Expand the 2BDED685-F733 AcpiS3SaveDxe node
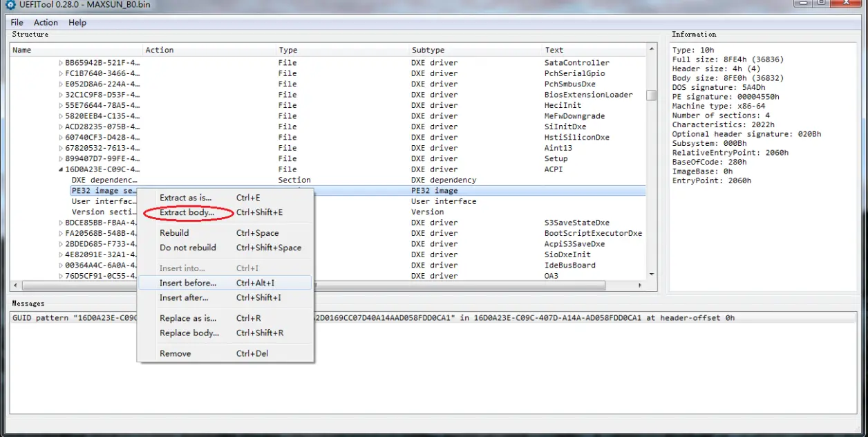 pyautogui.click(x=60, y=244)
